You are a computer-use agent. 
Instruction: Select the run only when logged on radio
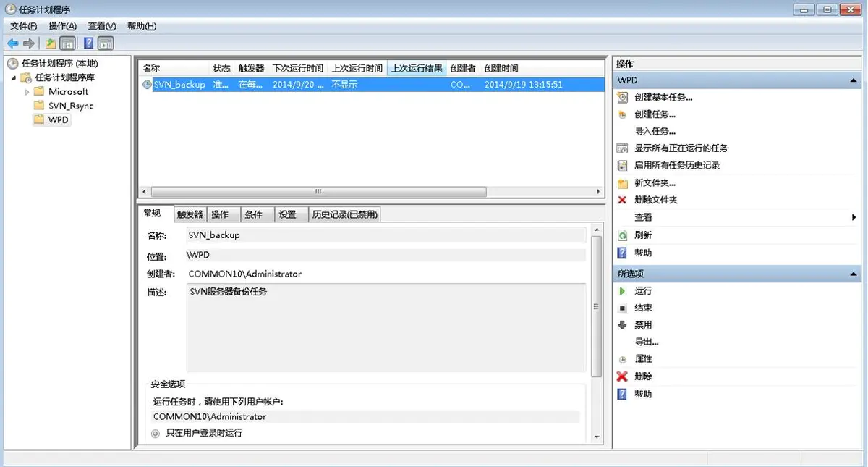coord(156,433)
